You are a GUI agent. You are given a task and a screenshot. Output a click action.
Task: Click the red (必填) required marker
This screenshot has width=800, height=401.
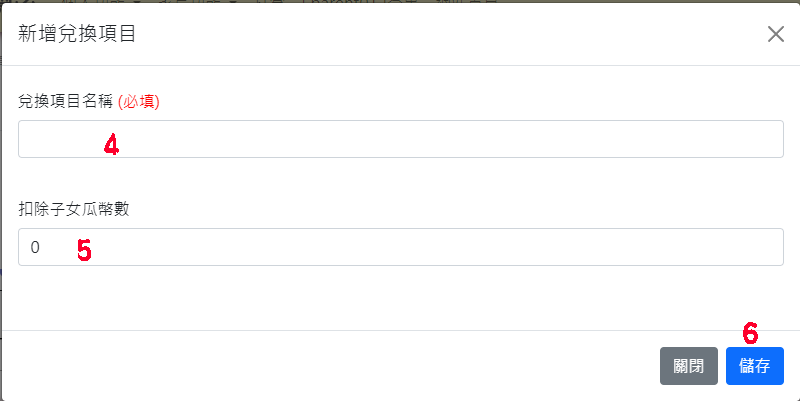139,102
